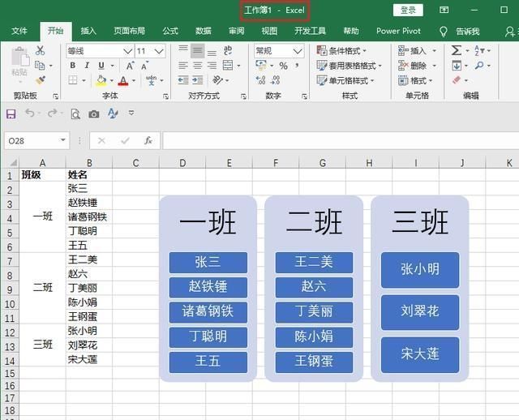Click the Clear eraser icon

[x=457, y=80]
